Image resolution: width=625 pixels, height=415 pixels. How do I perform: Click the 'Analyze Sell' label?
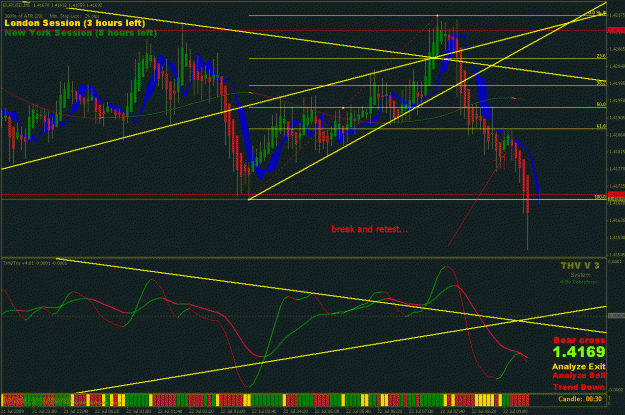[x=579, y=376]
